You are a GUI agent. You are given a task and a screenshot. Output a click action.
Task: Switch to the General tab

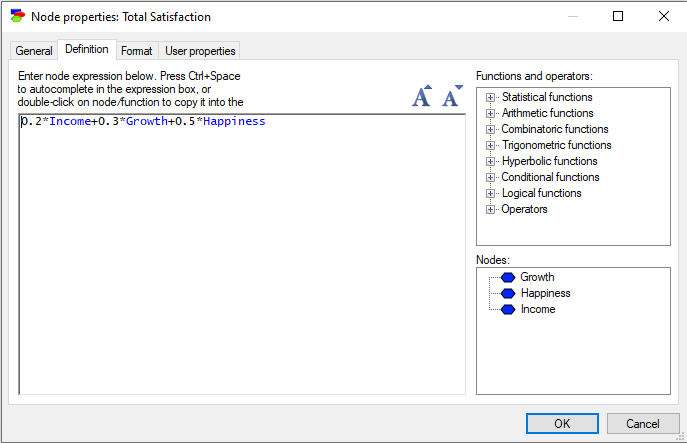(34, 51)
